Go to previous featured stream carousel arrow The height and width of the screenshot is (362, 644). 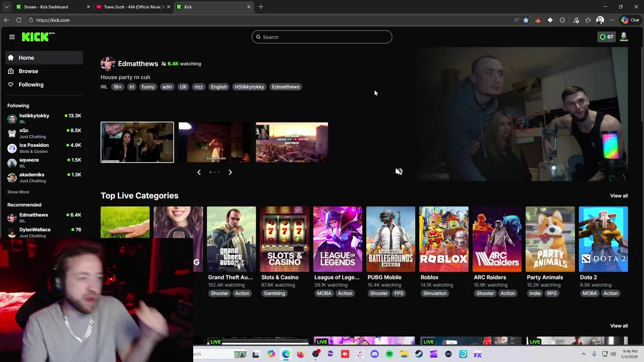[x=199, y=172]
